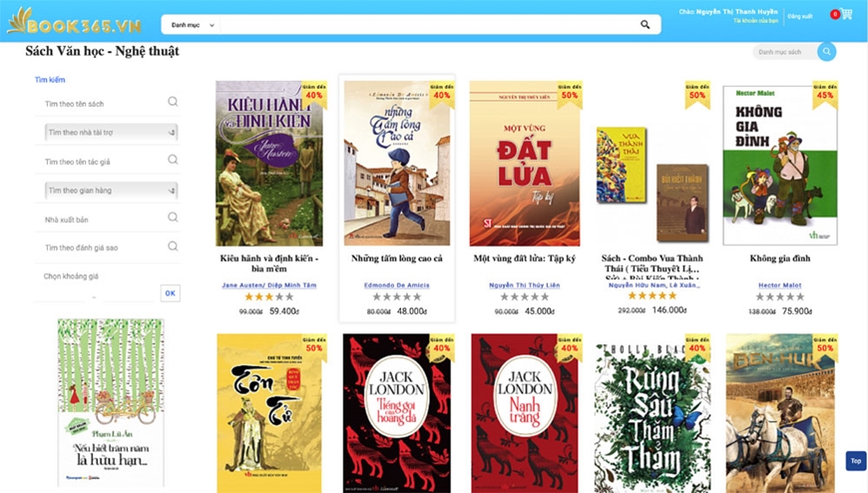
Task: Click the Book365.vn logo
Action: [74, 21]
